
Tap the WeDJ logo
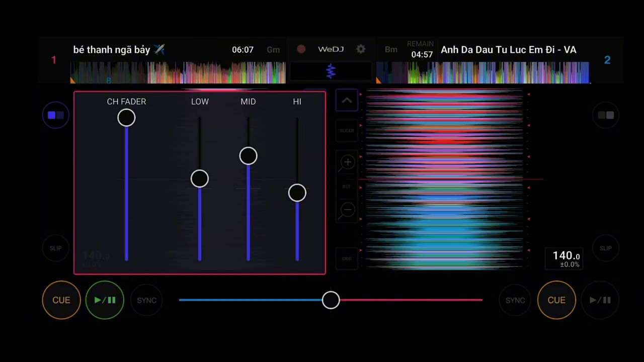pyautogui.click(x=331, y=49)
